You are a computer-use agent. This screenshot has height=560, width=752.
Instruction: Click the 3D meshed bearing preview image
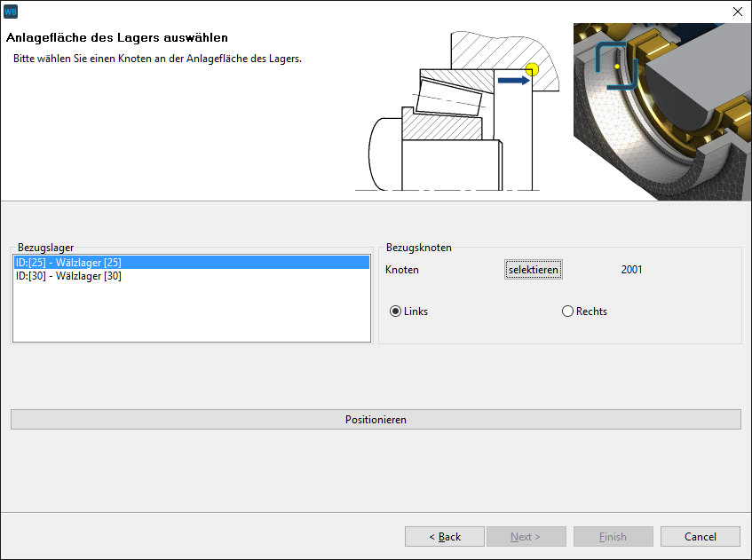(661, 111)
